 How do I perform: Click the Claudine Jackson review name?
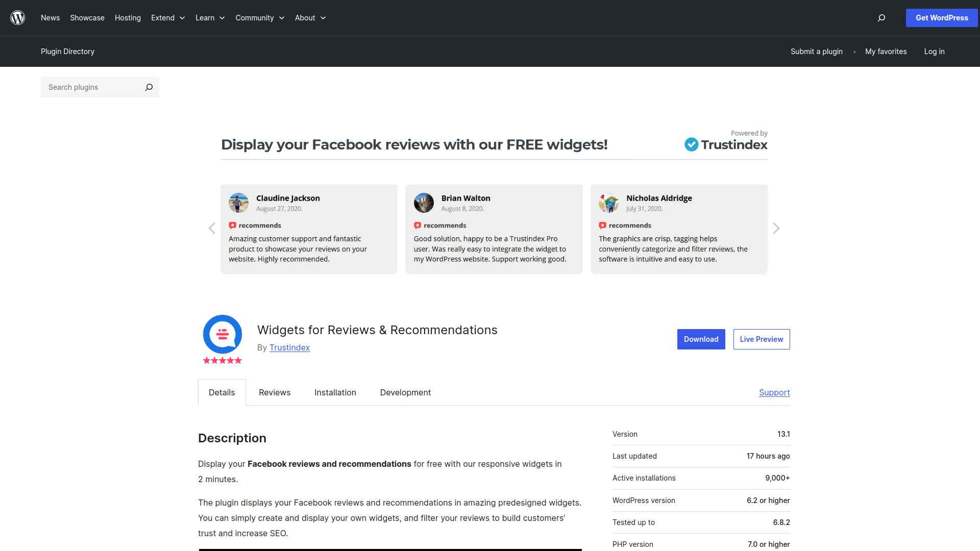pos(288,198)
